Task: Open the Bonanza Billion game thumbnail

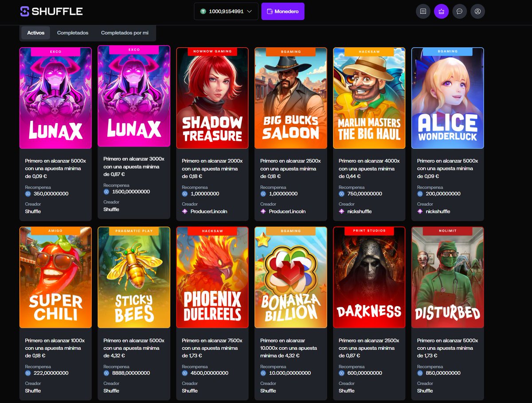Action: pyautogui.click(x=291, y=277)
